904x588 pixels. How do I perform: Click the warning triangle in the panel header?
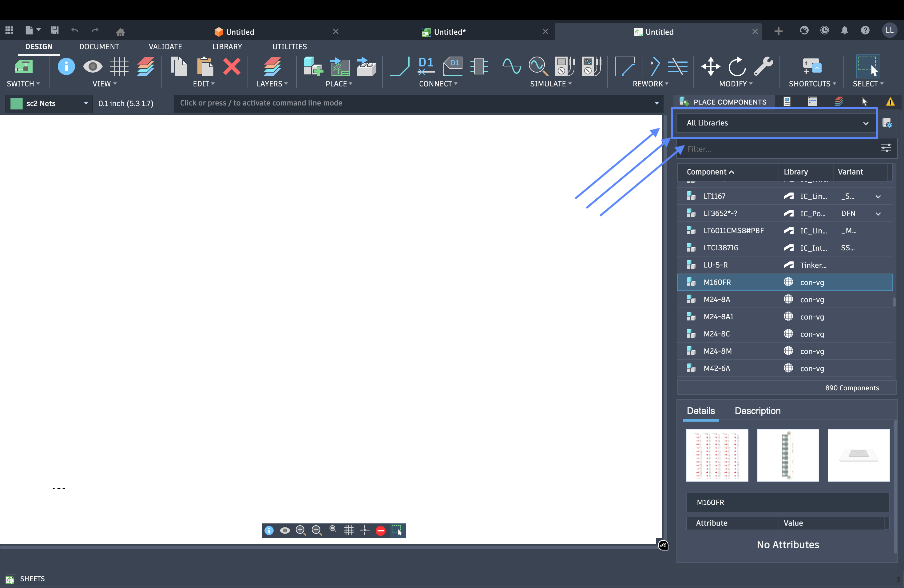[x=891, y=101]
